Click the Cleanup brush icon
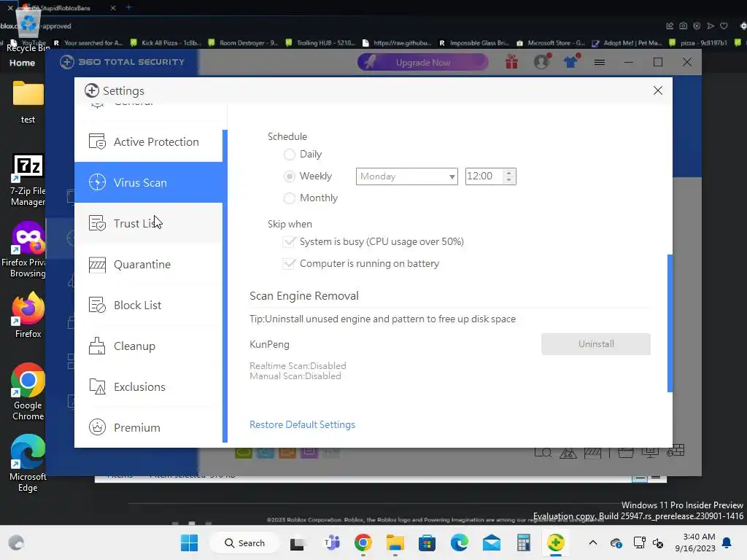This screenshot has width=747, height=560. pos(97,346)
